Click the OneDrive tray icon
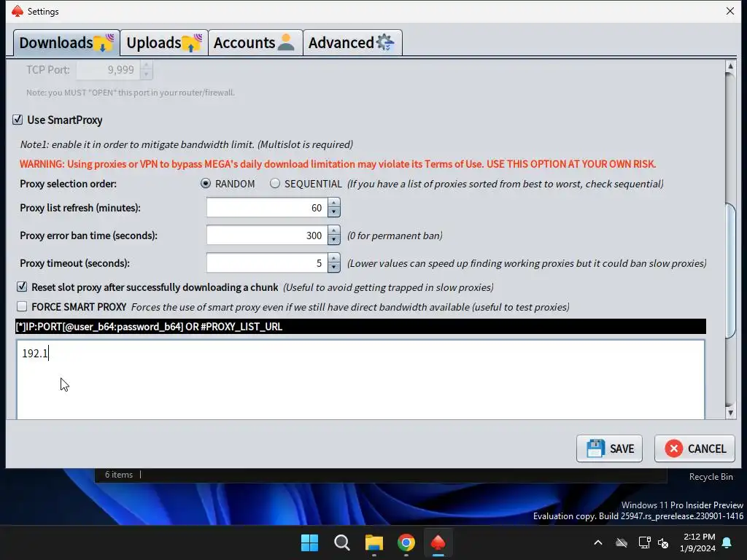747x560 pixels. (622, 542)
